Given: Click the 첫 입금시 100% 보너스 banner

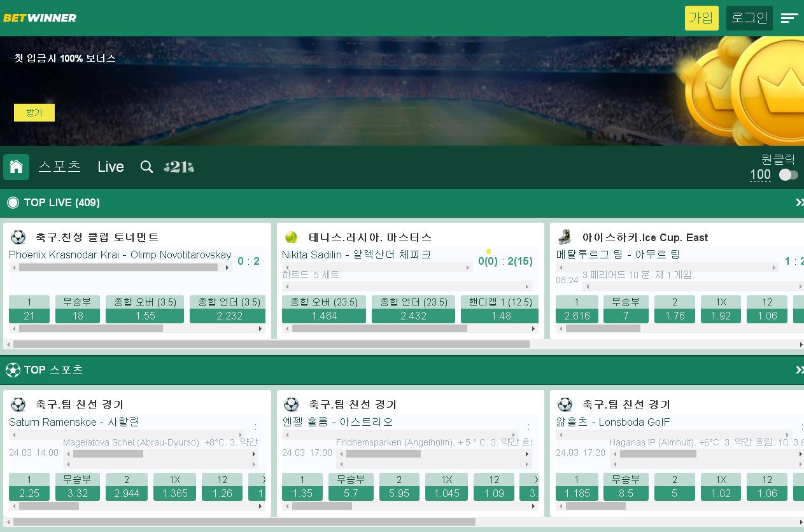Looking at the screenshot, I should [x=402, y=91].
